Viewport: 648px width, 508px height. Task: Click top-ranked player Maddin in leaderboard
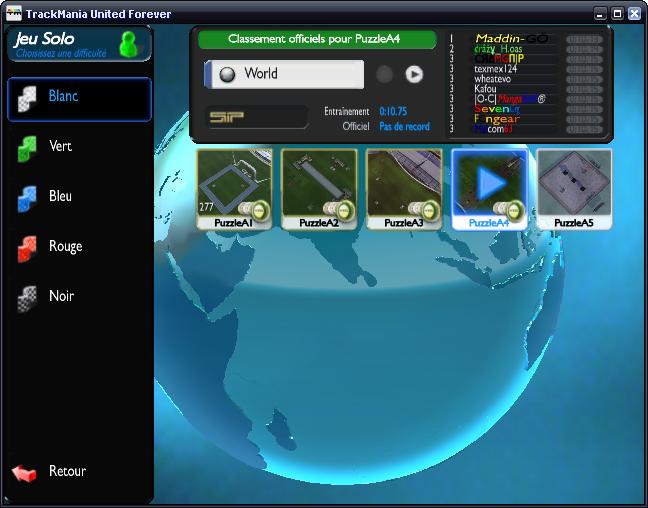[x=510, y=39]
